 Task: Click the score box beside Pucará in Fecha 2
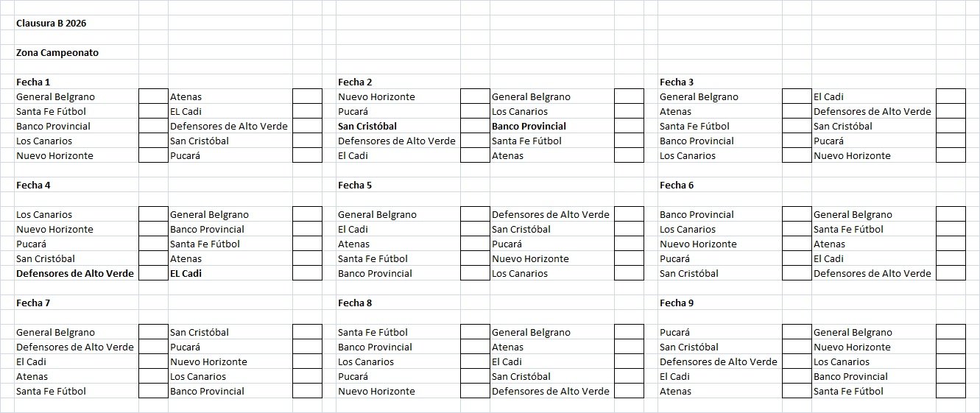475,111
